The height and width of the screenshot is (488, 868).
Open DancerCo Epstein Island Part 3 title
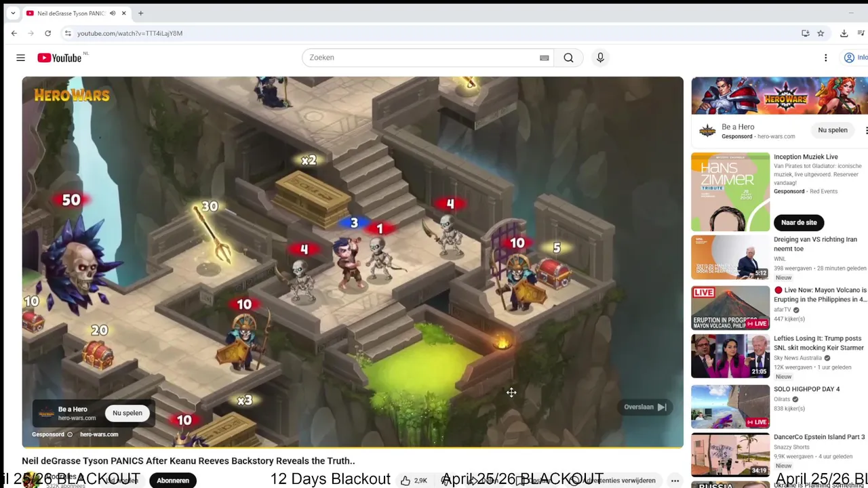coord(820,437)
